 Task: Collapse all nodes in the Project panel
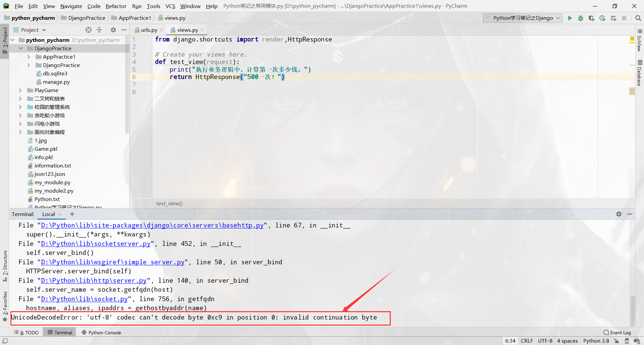(99, 30)
